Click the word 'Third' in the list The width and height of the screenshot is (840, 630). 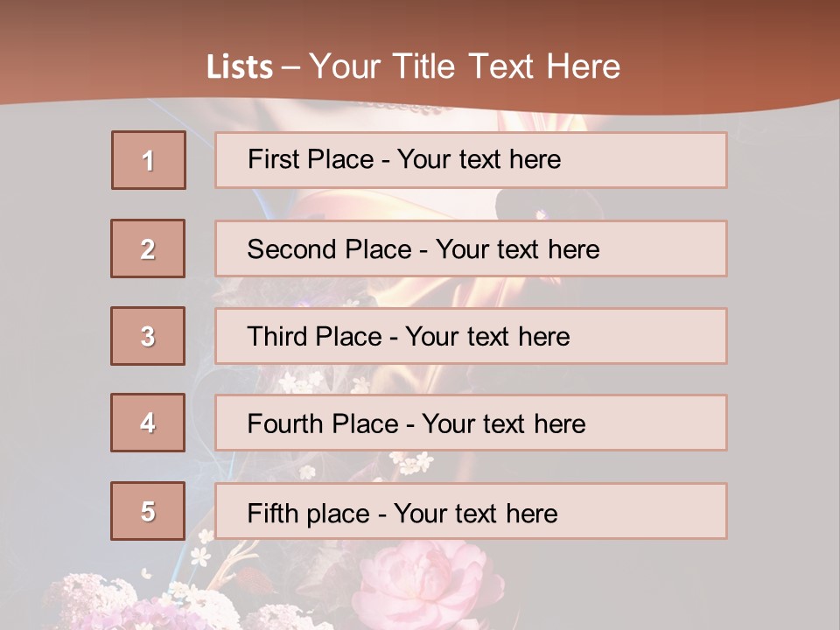(277, 337)
